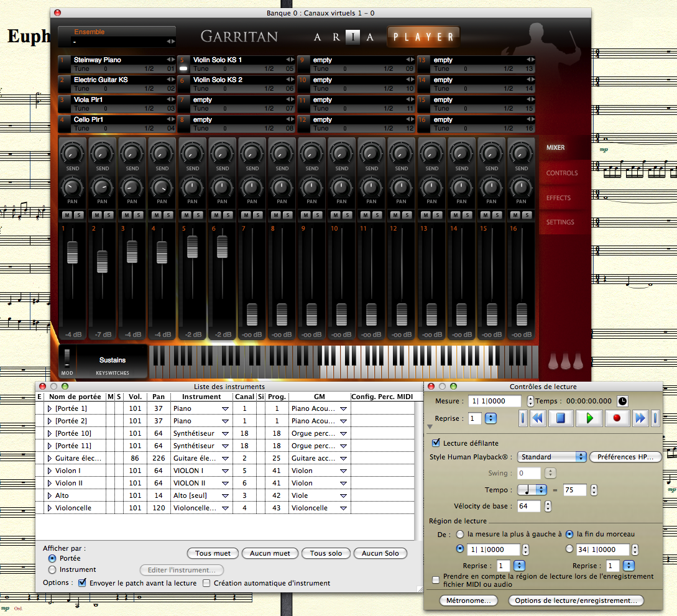
Task: Click the red Record button
Action: (x=617, y=418)
